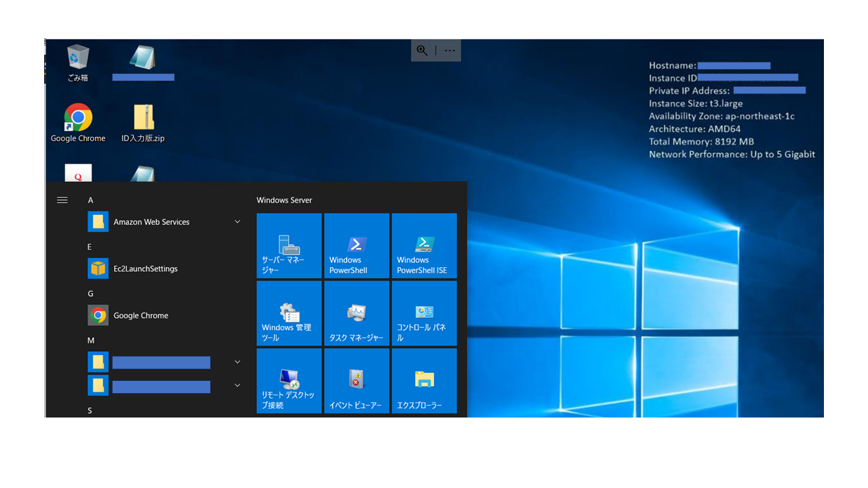The height and width of the screenshot is (488, 868).
Task: Click the Availability Zone: ap-northeast-1c text
Action: point(722,116)
